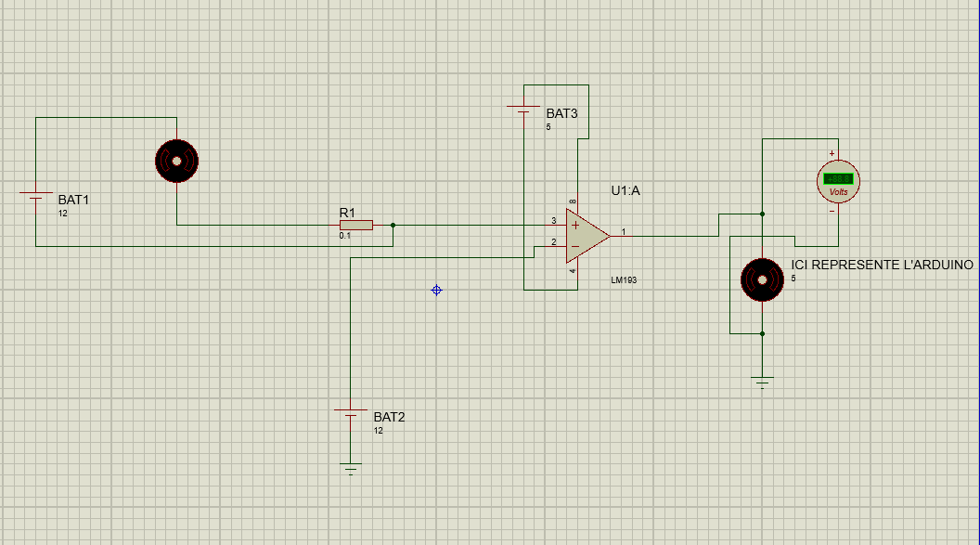Select resistor R1 component
Viewport: 980px width, 545px height.
(356, 225)
